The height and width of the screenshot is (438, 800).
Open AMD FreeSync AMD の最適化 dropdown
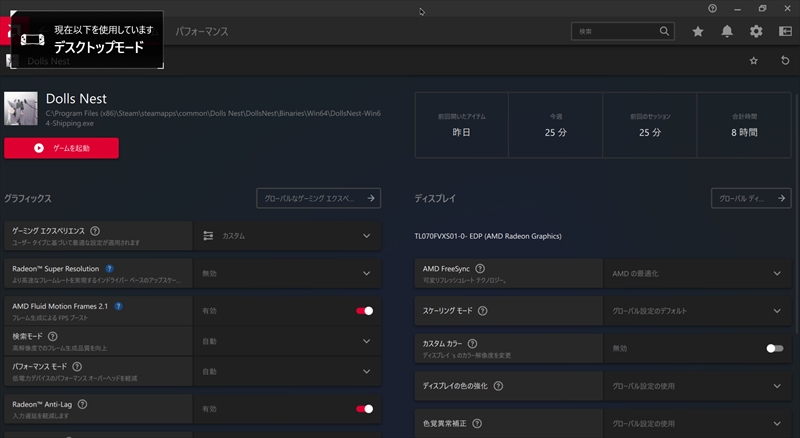697,273
